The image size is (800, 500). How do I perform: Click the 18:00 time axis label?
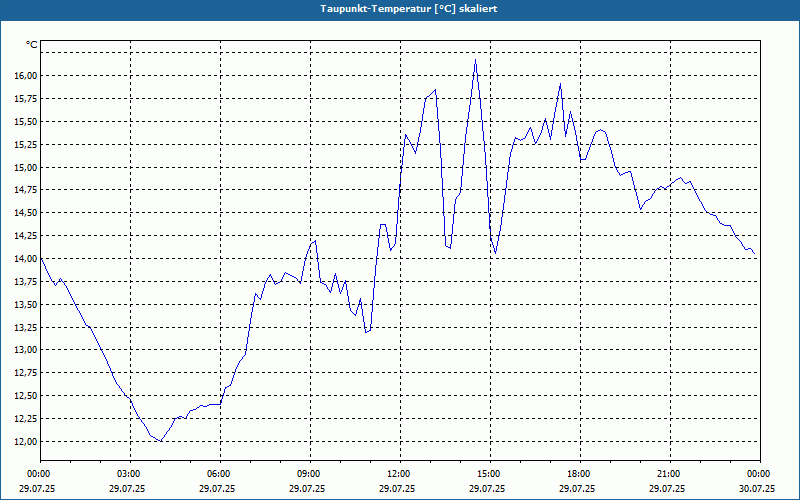(580, 474)
